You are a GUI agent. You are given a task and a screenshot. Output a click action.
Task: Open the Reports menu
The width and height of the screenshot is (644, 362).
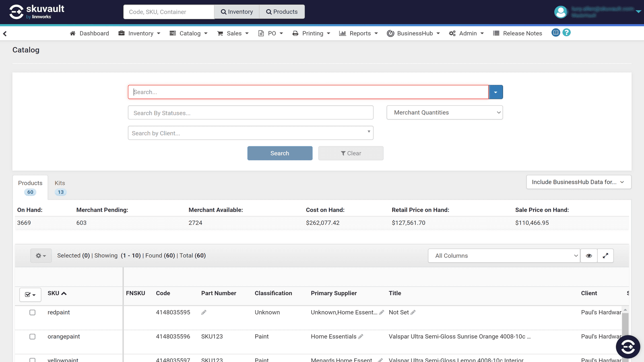tap(358, 33)
